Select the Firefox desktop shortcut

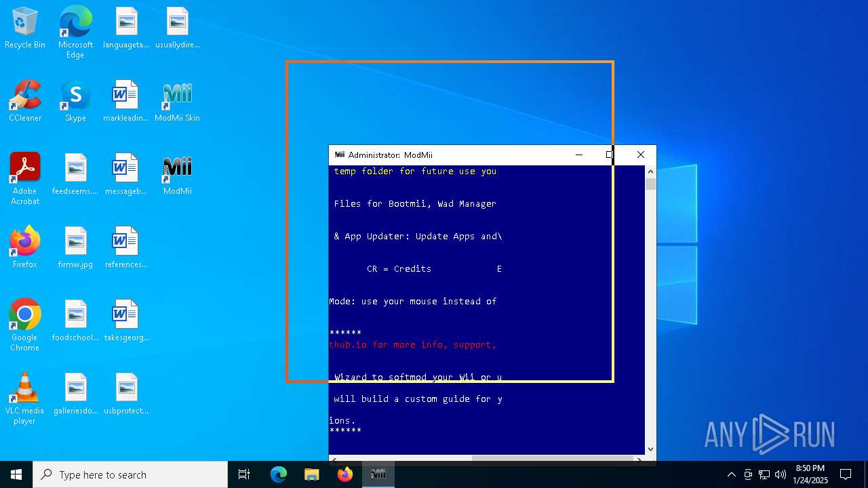pos(25,248)
